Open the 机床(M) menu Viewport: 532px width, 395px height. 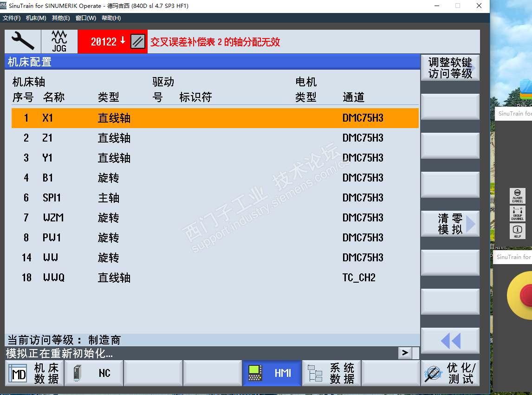[36, 18]
